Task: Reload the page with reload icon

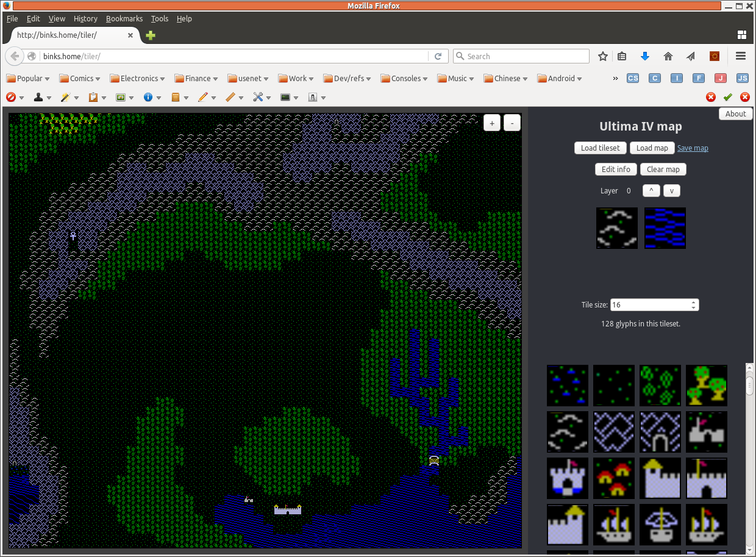Action: tap(438, 56)
